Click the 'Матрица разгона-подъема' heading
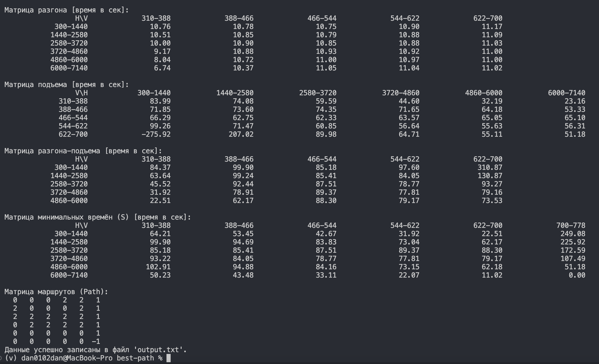Viewport: 599px width, 364px height. (x=52, y=151)
